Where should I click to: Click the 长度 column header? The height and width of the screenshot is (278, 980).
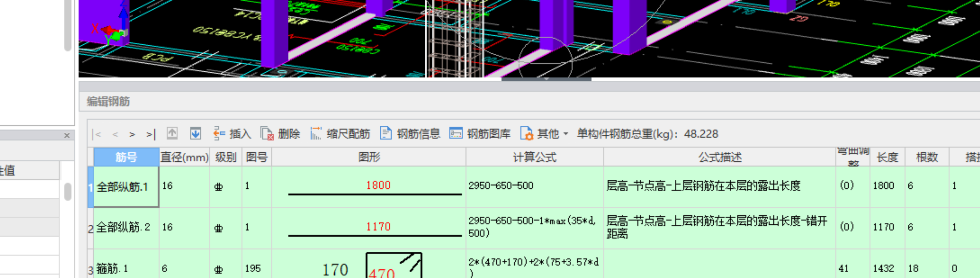click(888, 157)
